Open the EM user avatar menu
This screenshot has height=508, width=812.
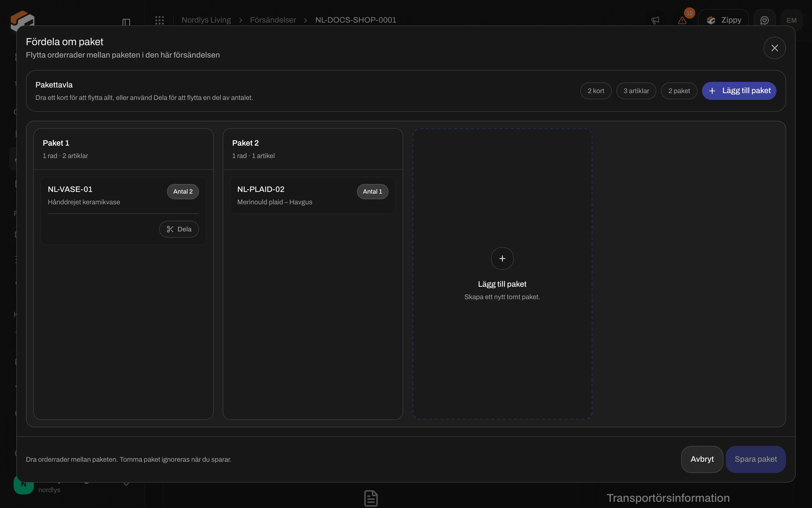[791, 20]
